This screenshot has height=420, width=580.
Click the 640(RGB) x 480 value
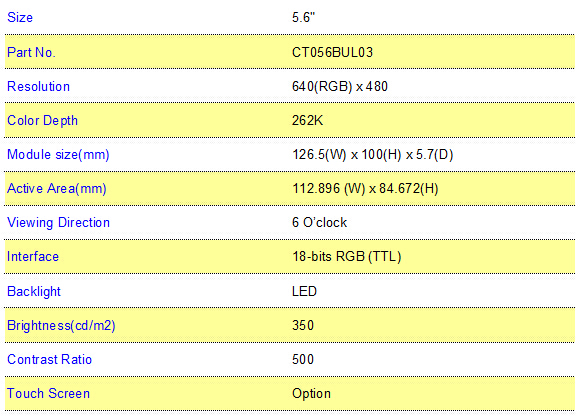tap(340, 87)
